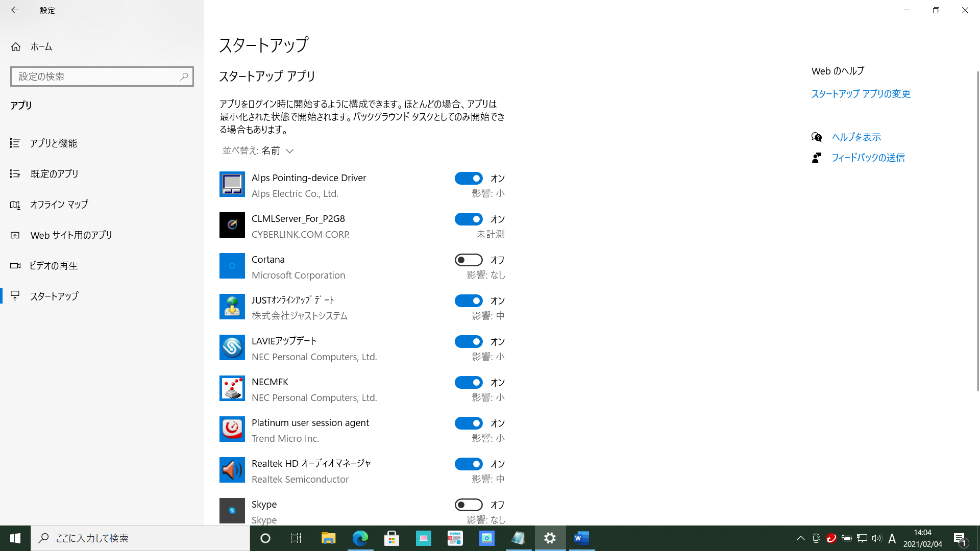Click the Realtek HD audio manager speaker icon

(232, 470)
